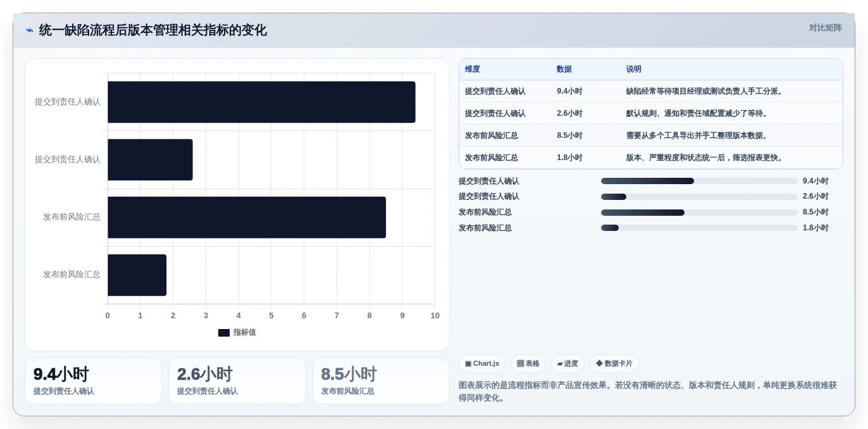Click description 缺陷经常等待项目经理或测试负责人手工分派
This screenshot has width=868, height=429.
pos(705,91)
